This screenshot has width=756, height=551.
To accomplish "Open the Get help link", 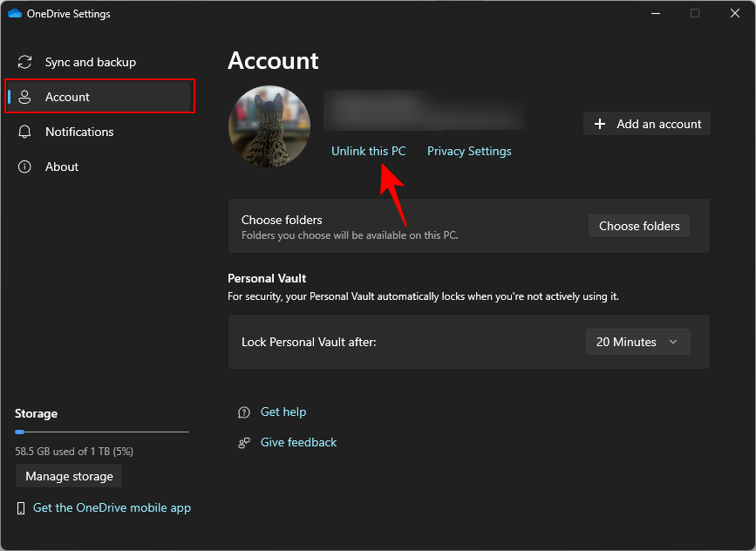I will [x=283, y=412].
